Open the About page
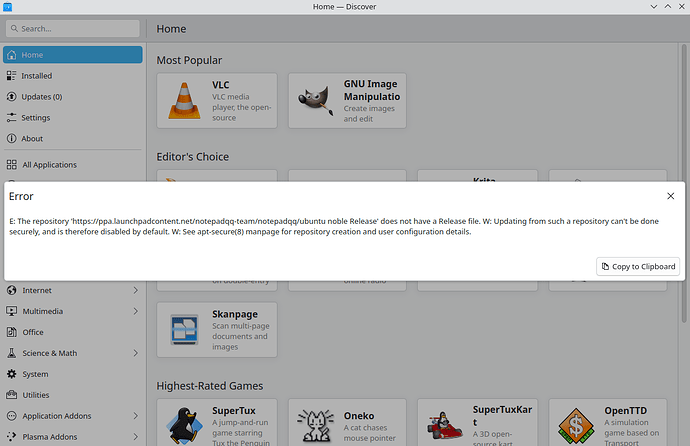The image size is (690, 446). click(x=73, y=139)
